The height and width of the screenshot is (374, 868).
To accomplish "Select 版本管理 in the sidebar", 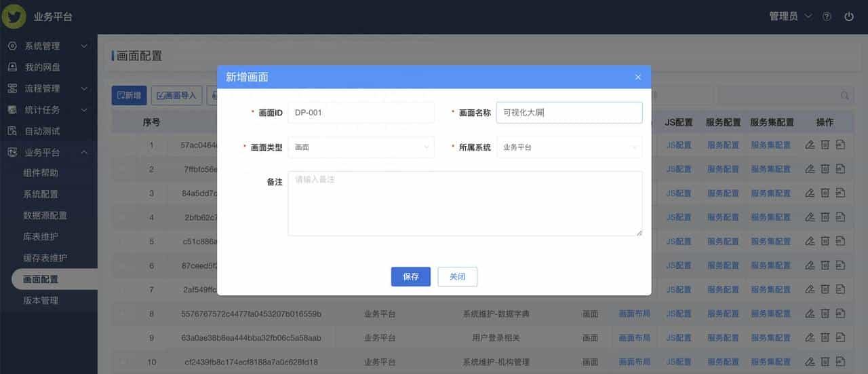I will click(x=41, y=301).
